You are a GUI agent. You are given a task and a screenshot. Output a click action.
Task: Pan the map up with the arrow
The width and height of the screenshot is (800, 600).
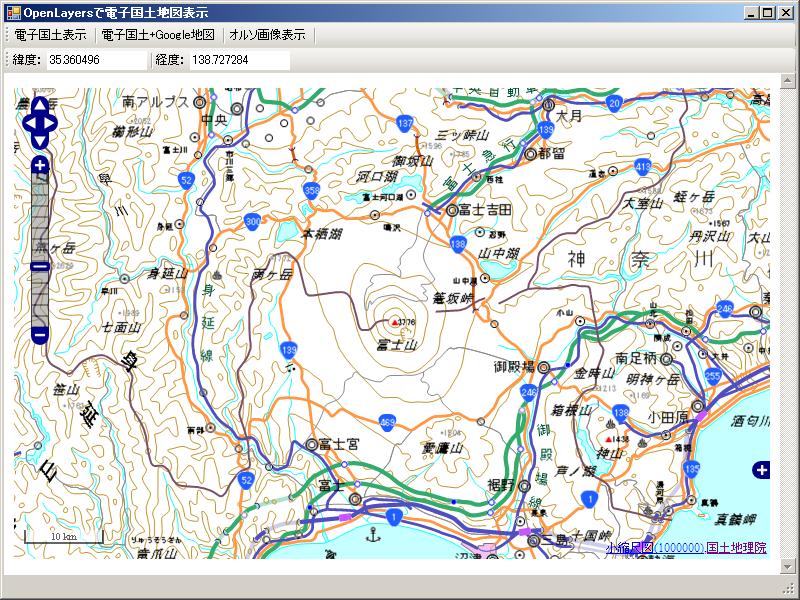[40, 105]
